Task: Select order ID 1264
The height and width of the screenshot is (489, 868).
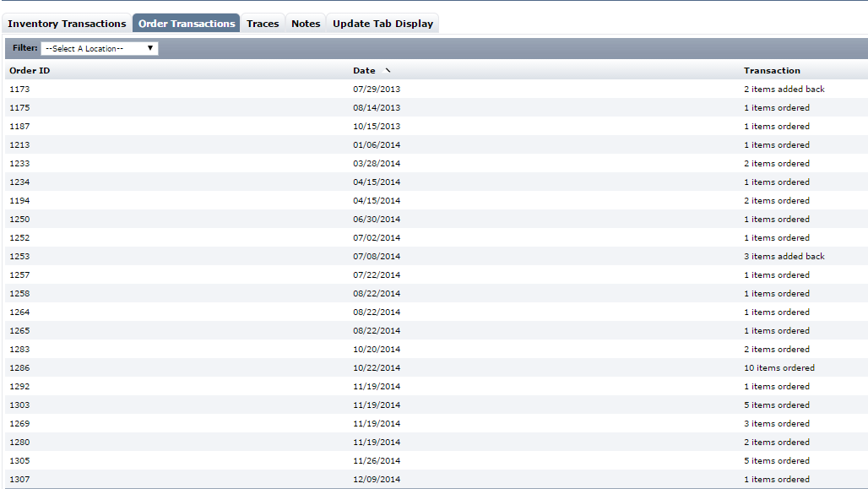Action: [x=19, y=312]
